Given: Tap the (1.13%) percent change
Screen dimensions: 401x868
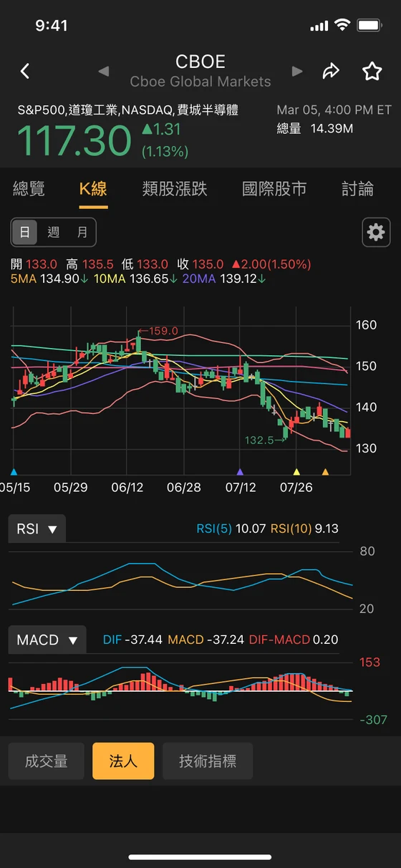Looking at the screenshot, I should [x=165, y=151].
